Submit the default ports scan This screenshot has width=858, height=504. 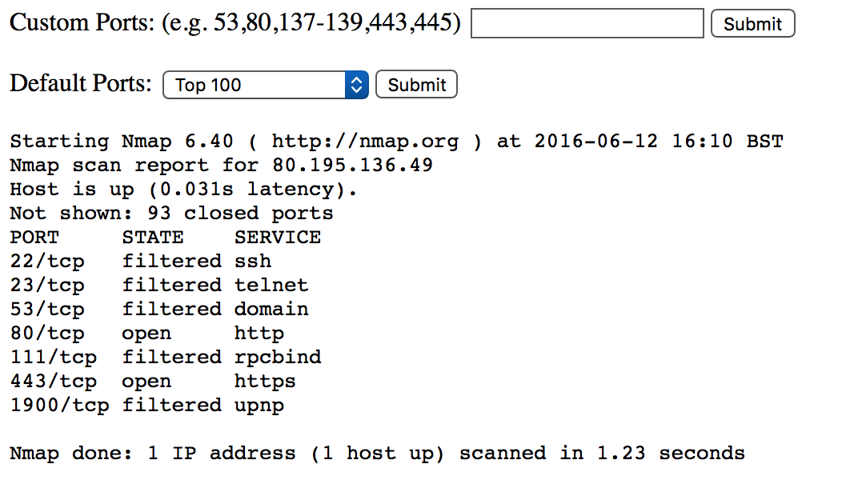pyautogui.click(x=416, y=84)
